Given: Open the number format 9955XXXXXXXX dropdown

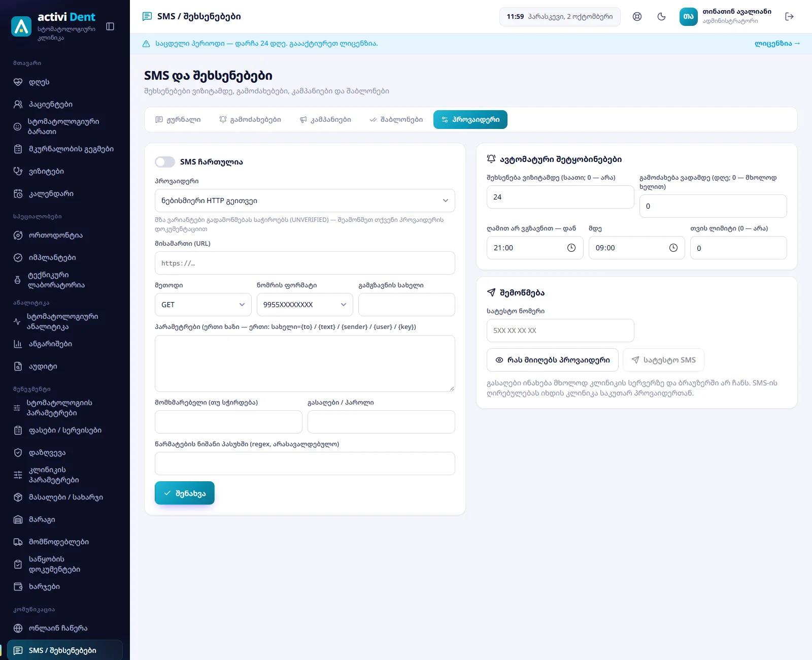Looking at the screenshot, I should [x=305, y=305].
